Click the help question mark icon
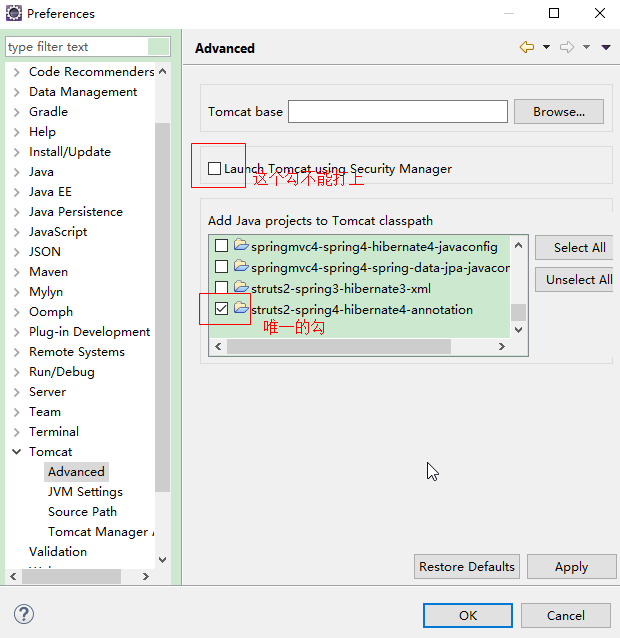The width and height of the screenshot is (620, 638). (x=24, y=614)
